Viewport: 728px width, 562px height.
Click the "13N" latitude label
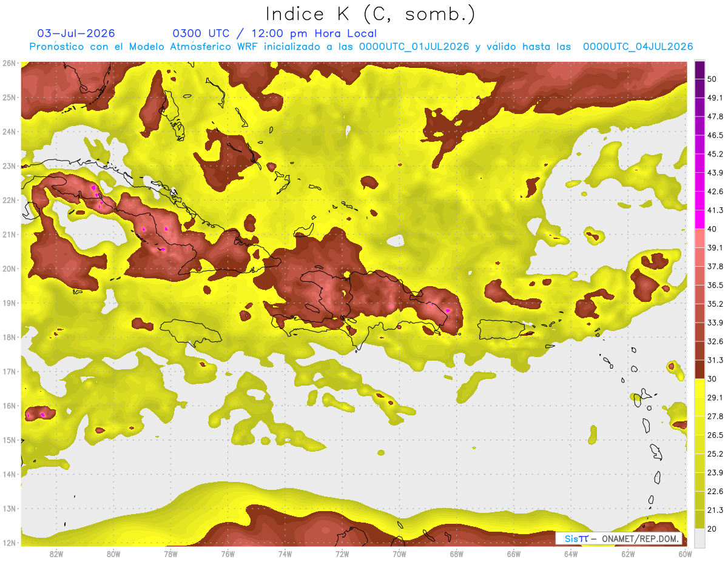pos(9,508)
